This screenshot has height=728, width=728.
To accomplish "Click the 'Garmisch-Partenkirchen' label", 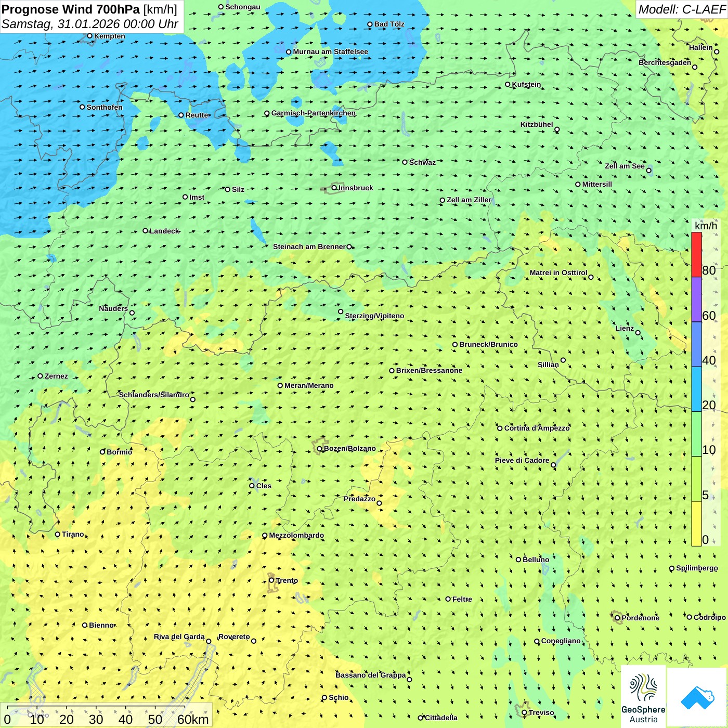I will (314, 113).
